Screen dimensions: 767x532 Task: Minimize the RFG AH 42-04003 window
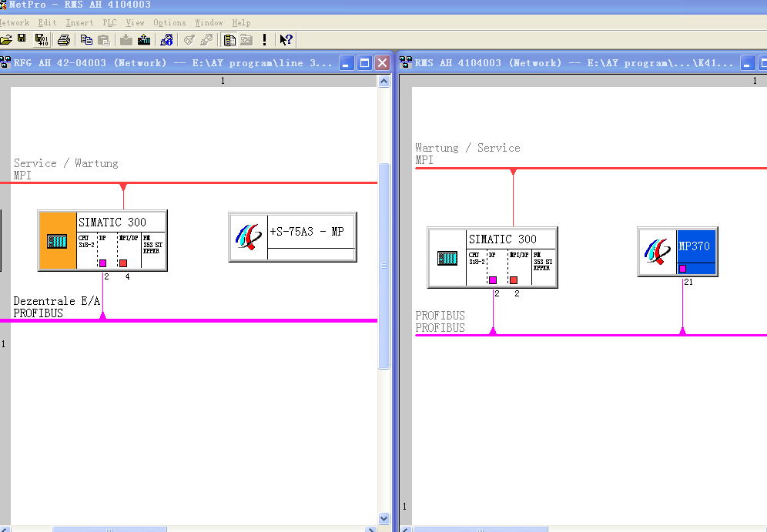(347, 63)
